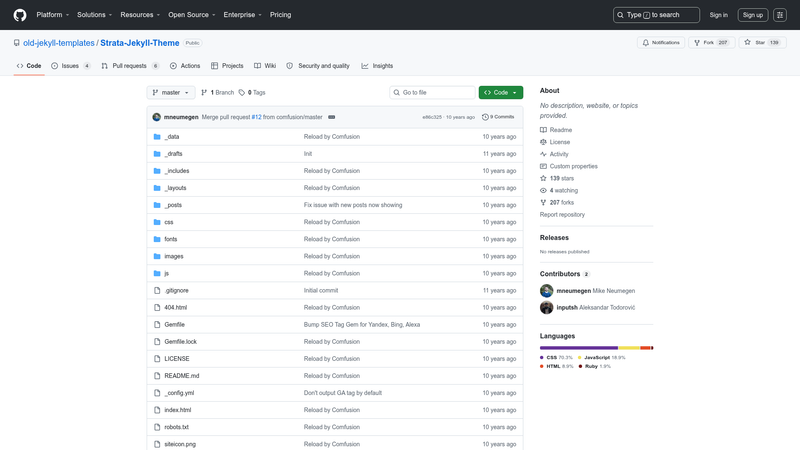800x450 pixels.
Task: Open Strata-Jekyll-Theme repository link
Action: (x=140, y=43)
